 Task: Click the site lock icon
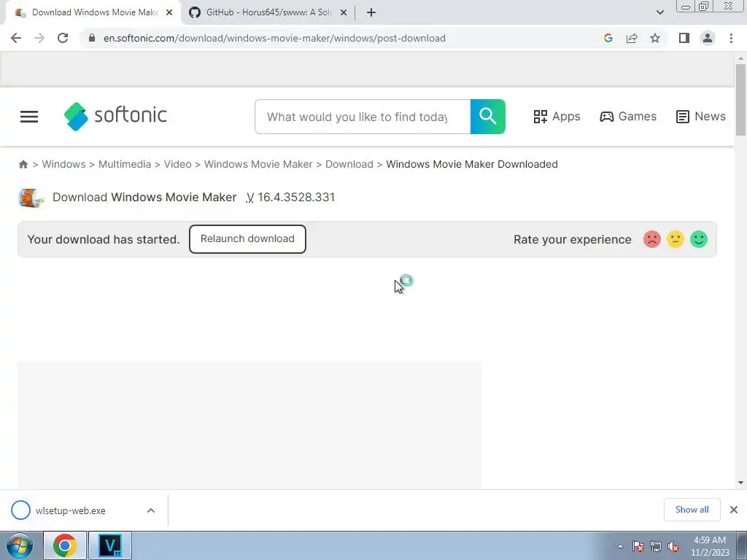click(x=92, y=38)
